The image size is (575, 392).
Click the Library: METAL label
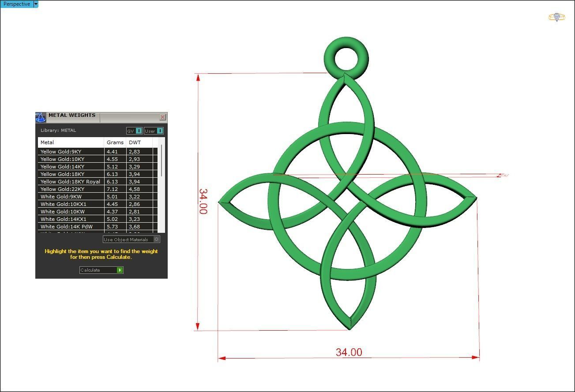coord(58,131)
